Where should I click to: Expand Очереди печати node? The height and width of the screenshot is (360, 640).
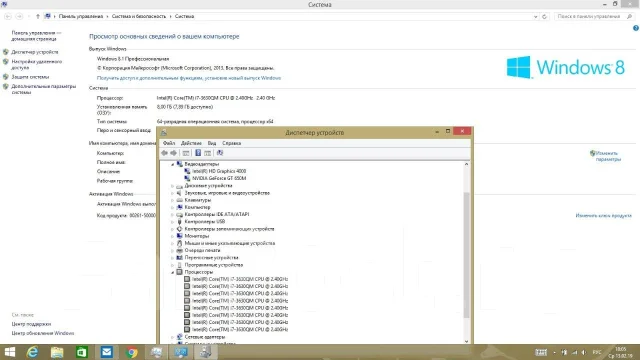173,251
